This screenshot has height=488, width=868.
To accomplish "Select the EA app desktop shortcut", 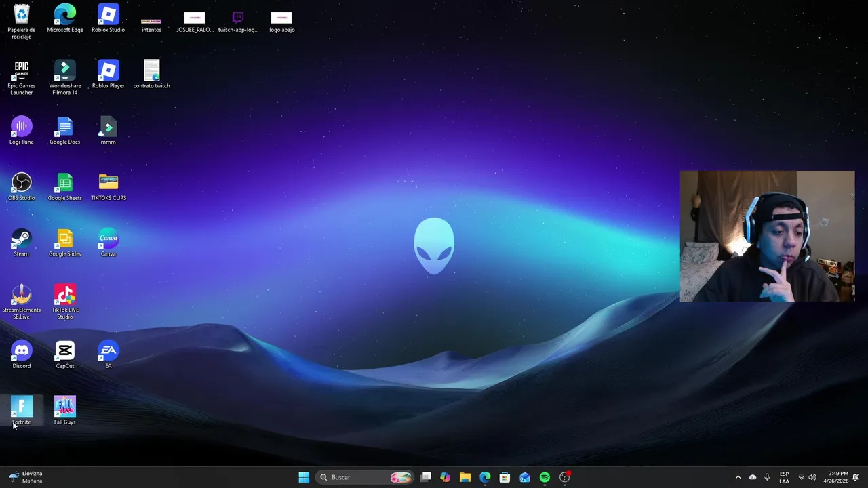I will coord(108,355).
